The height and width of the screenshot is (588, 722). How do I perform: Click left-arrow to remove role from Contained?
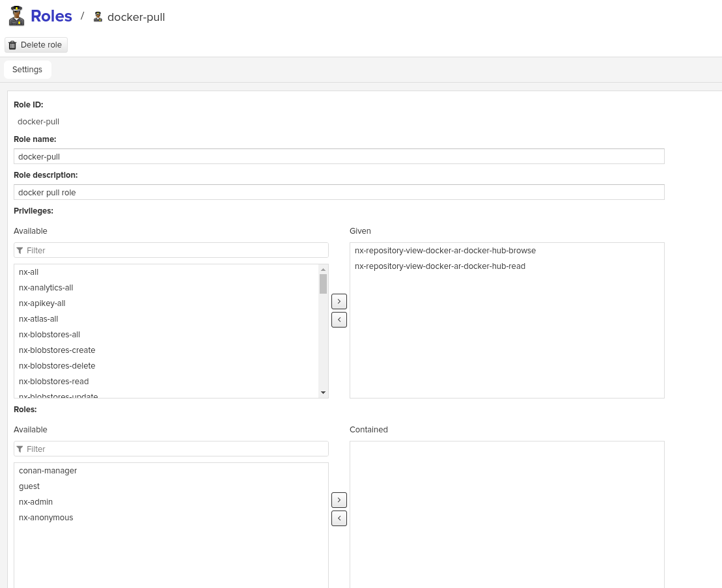tap(339, 518)
